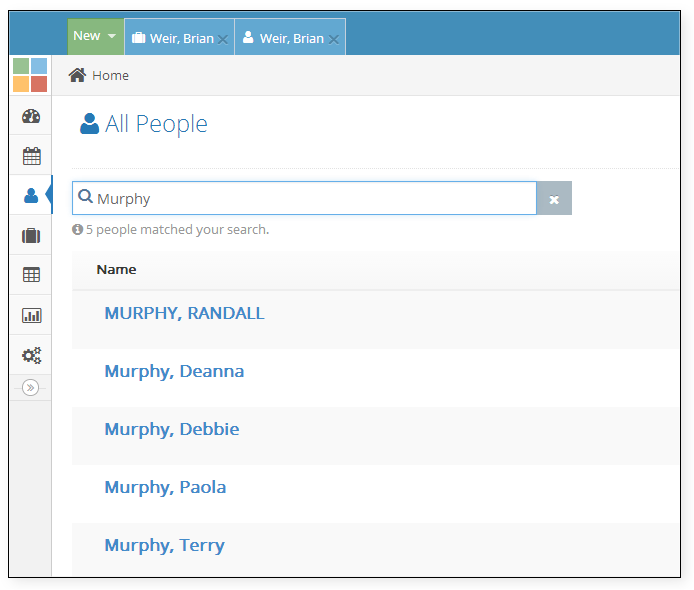The width and height of the screenshot is (694, 590).
Task: Select the People icon in the sidebar
Action: point(31,195)
